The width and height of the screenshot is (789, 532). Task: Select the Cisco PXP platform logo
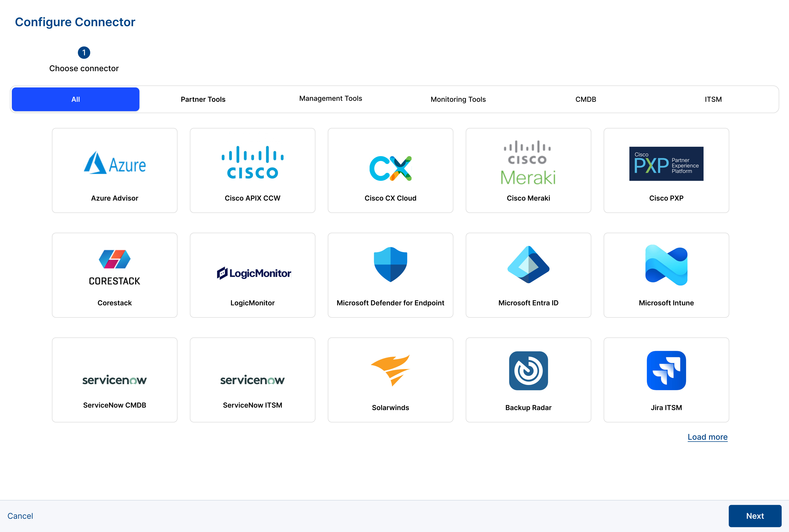(666, 164)
